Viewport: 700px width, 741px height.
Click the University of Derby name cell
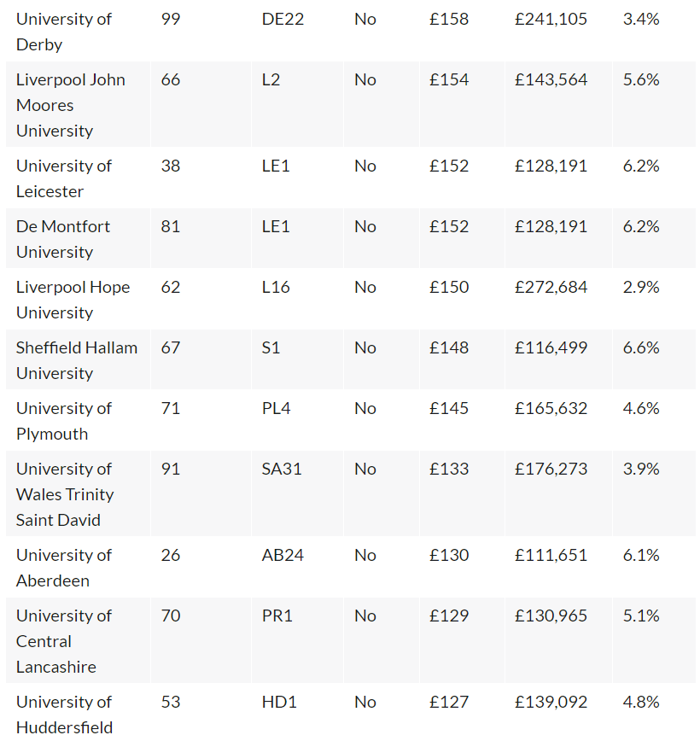click(78, 32)
